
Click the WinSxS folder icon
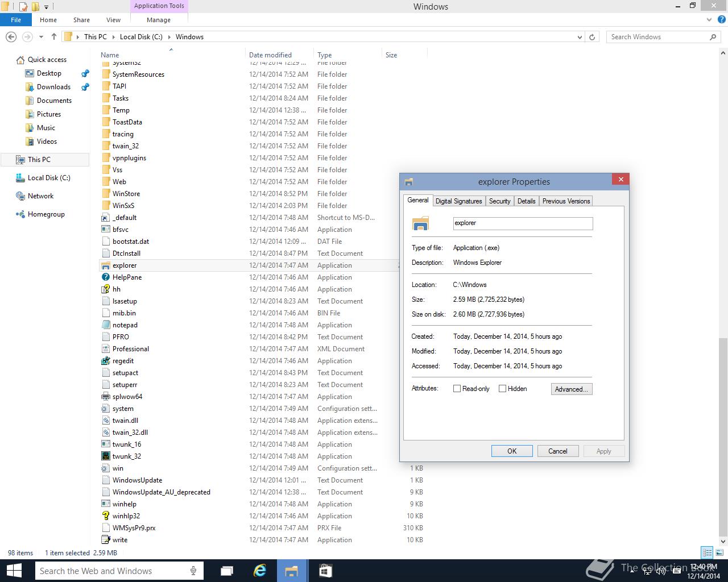point(105,206)
